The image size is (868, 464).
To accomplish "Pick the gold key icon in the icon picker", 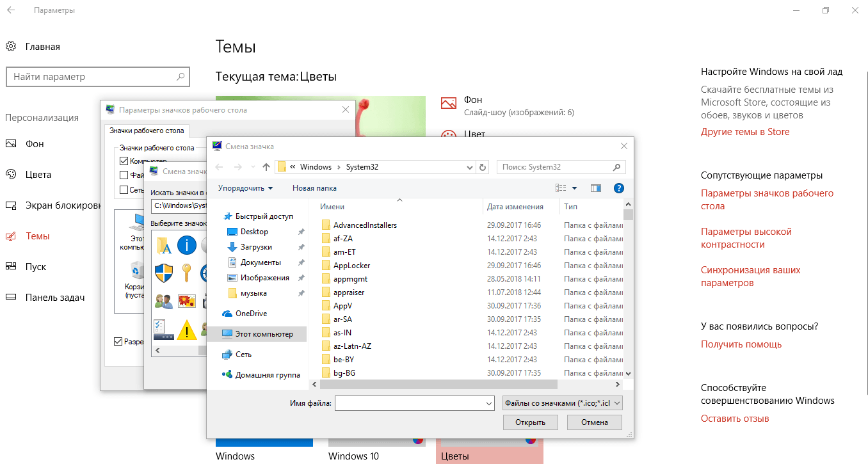I will pyautogui.click(x=187, y=273).
